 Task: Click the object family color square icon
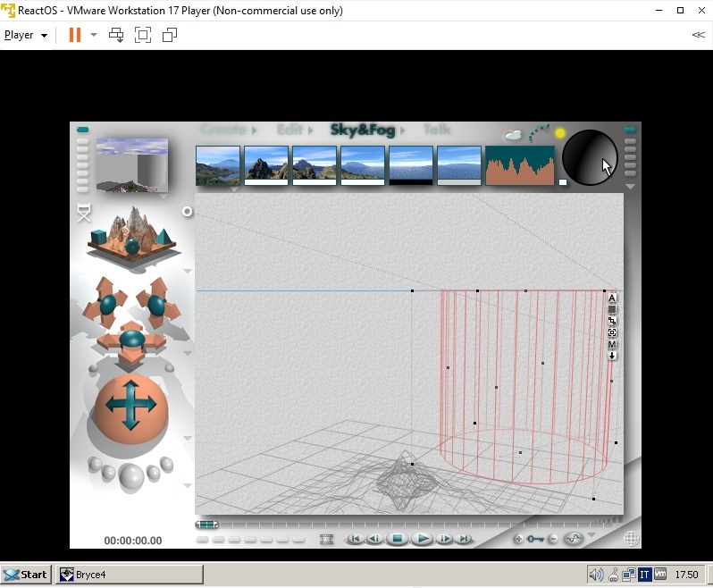pos(612,309)
